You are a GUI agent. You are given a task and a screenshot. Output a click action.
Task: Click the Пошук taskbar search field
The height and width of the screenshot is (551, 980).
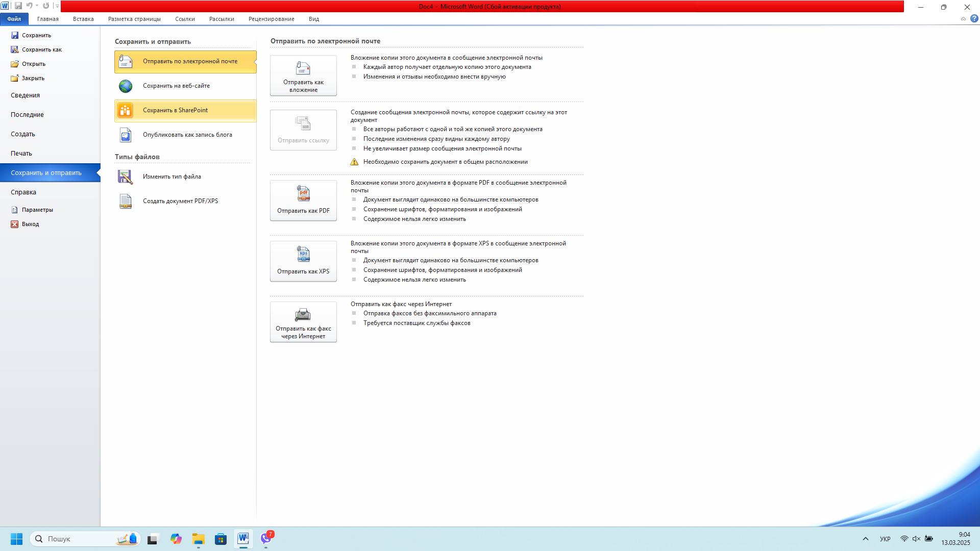85,539
